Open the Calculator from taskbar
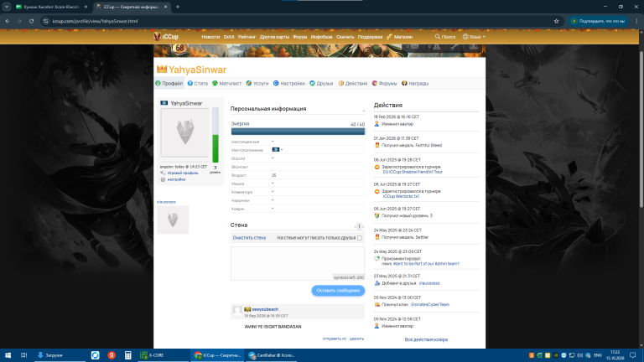The height and width of the screenshot is (362, 644). (x=127, y=355)
